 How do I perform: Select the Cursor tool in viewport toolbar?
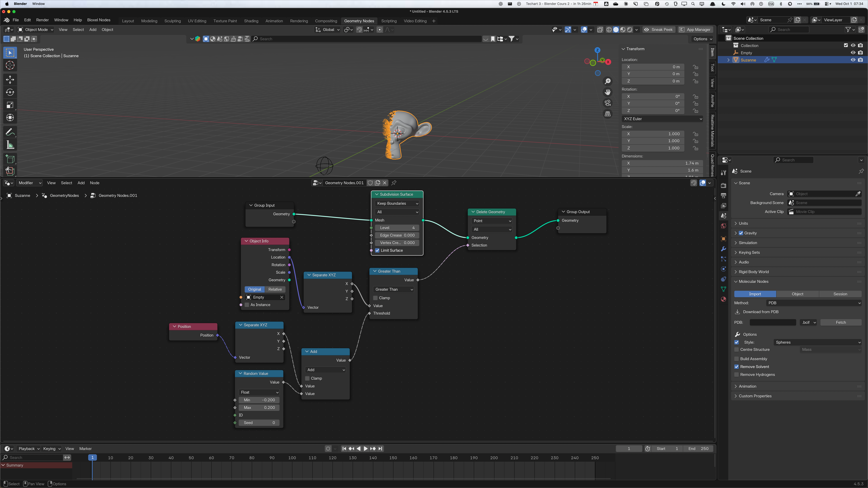tap(10, 65)
